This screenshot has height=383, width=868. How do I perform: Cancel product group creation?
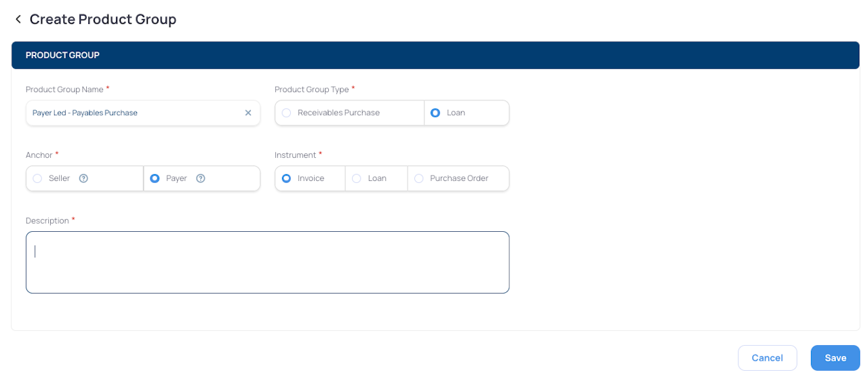tap(767, 358)
